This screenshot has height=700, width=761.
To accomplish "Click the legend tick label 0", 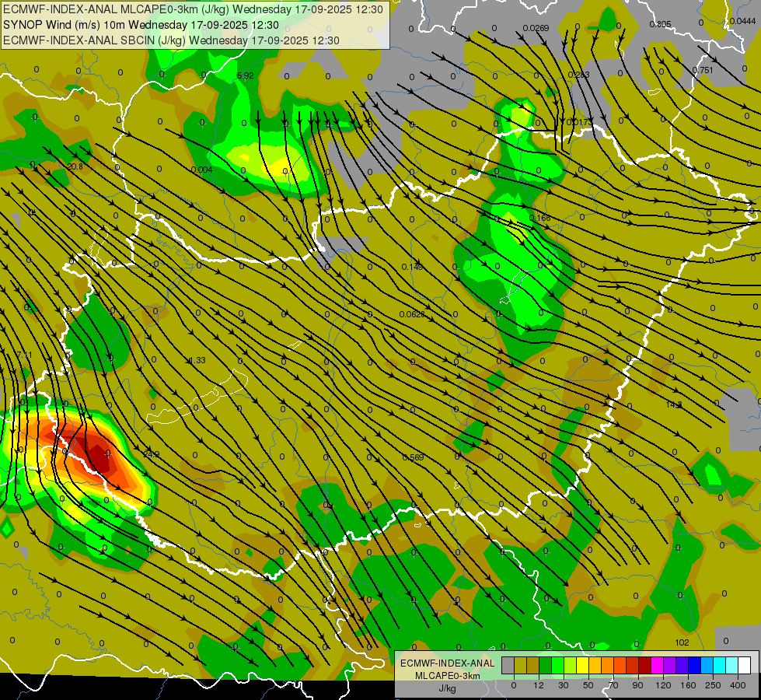I will [x=514, y=685].
